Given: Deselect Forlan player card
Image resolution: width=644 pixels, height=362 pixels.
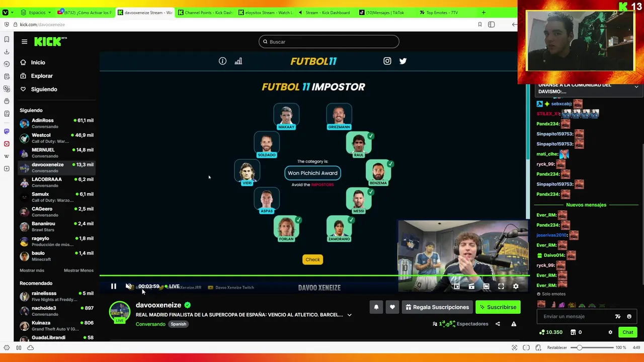Looking at the screenshot, I should pos(286,229).
